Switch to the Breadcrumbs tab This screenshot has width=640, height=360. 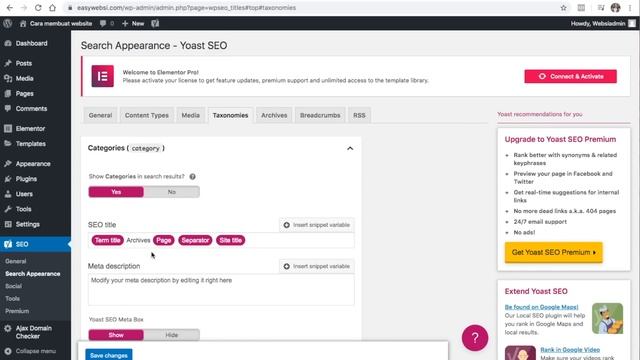click(320, 116)
